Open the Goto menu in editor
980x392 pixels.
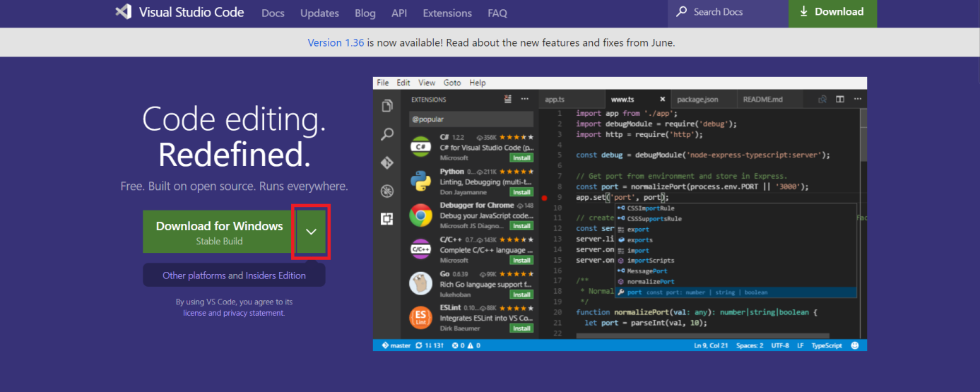pos(452,83)
